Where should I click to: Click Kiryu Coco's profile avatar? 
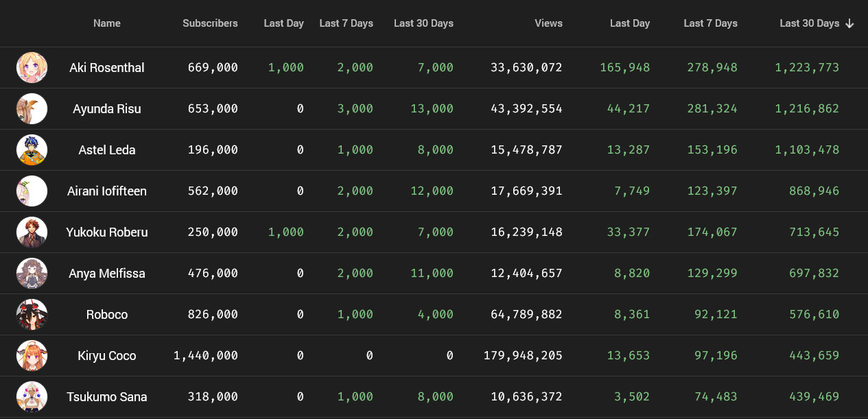(x=32, y=355)
